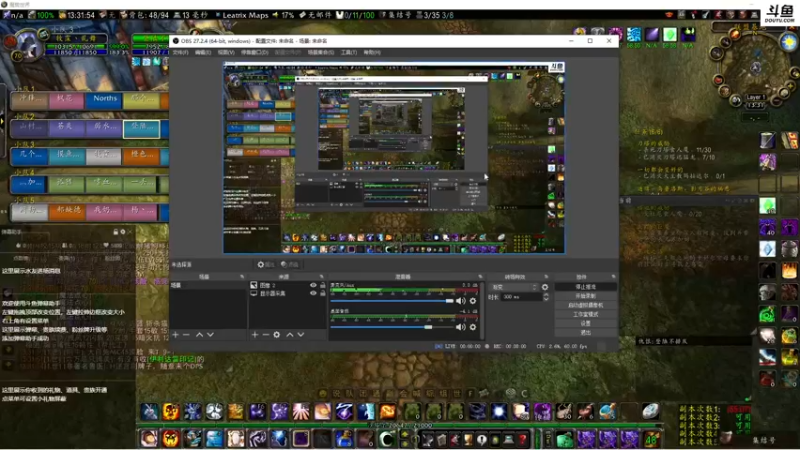Open the scene collection (S) menu in OBS

pos(320,53)
